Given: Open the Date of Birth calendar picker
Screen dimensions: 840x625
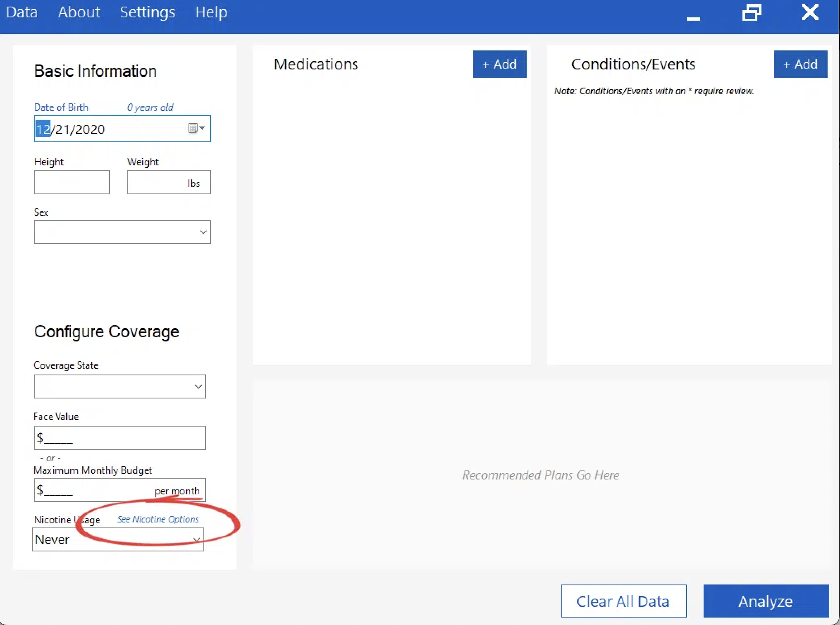Looking at the screenshot, I should tap(197, 129).
